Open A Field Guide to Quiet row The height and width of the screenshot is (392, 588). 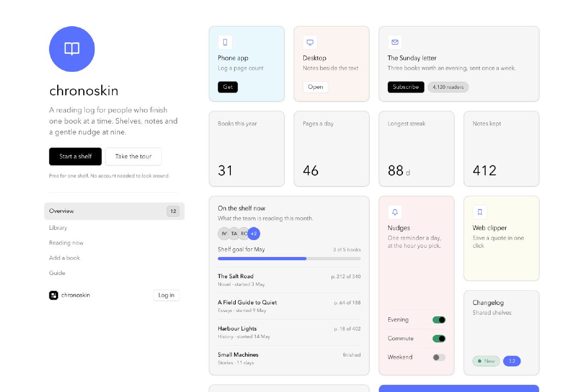[x=289, y=307]
